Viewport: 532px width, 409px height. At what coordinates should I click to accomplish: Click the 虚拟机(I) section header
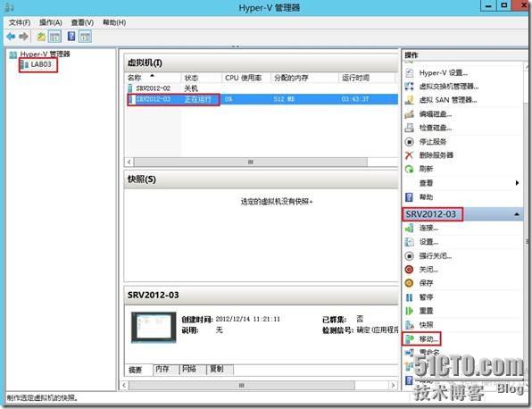[262, 63]
